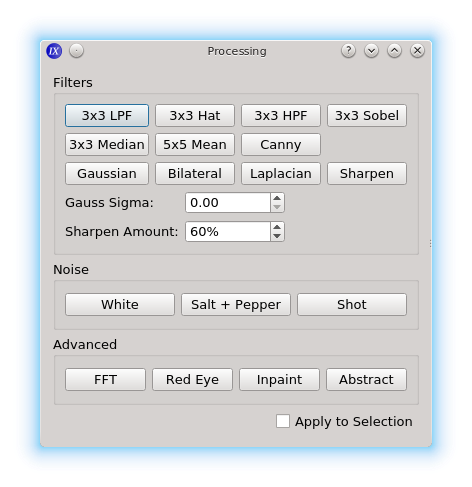The image size is (472, 487).
Task: Enable Apply to Selection checkbox
Action: tap(283, 421)
